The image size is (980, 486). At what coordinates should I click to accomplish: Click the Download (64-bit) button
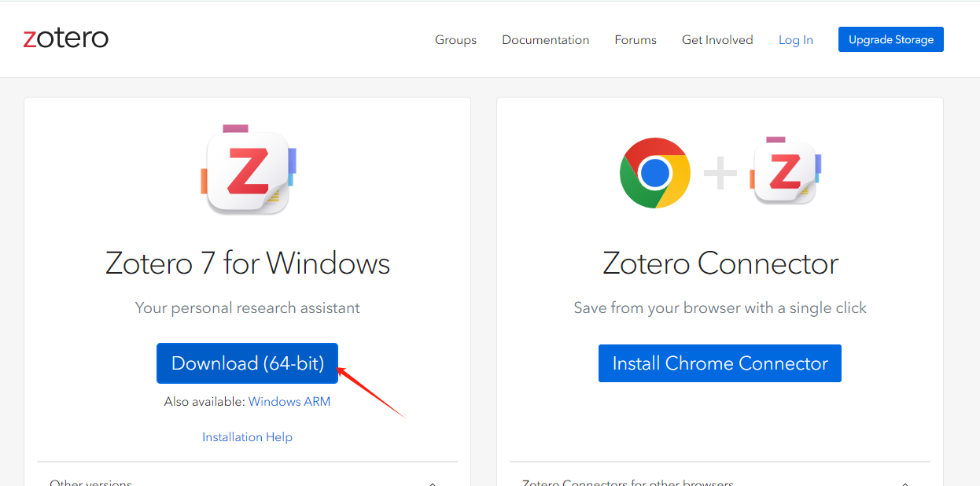(247, 363)
